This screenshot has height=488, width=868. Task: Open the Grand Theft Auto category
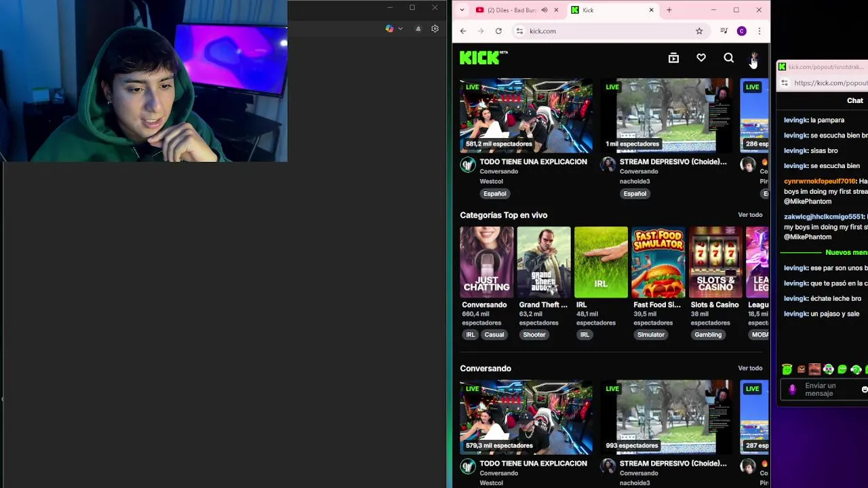(543, 262)
